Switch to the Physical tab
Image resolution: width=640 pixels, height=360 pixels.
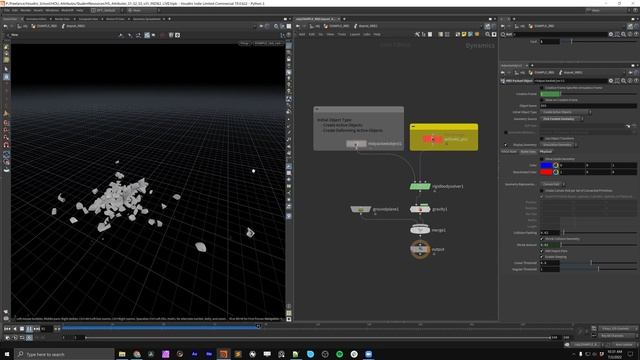(546, 152)
